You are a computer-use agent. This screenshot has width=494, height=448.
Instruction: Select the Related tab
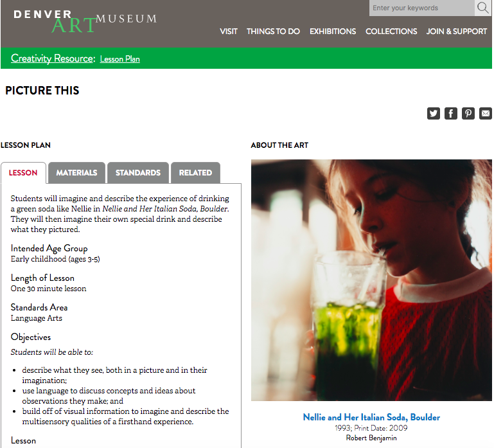(195, 173)
